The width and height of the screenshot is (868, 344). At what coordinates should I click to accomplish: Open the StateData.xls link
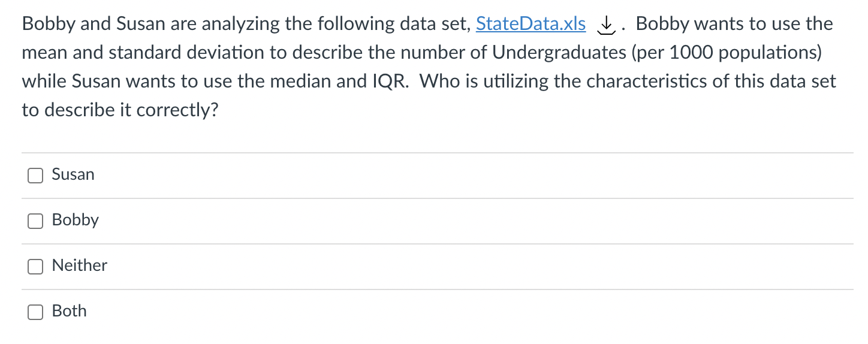point(531,24)
